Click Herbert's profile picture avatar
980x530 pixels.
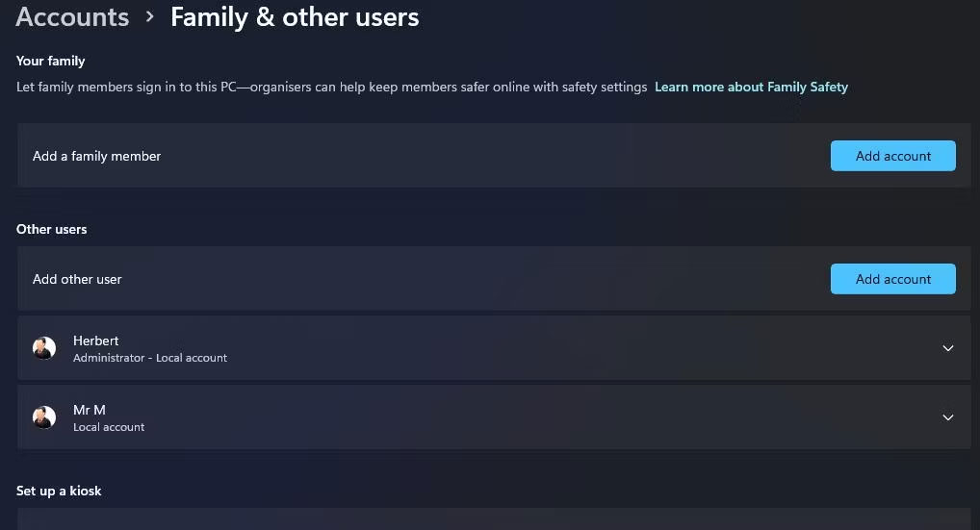click(x=44, y=348)
